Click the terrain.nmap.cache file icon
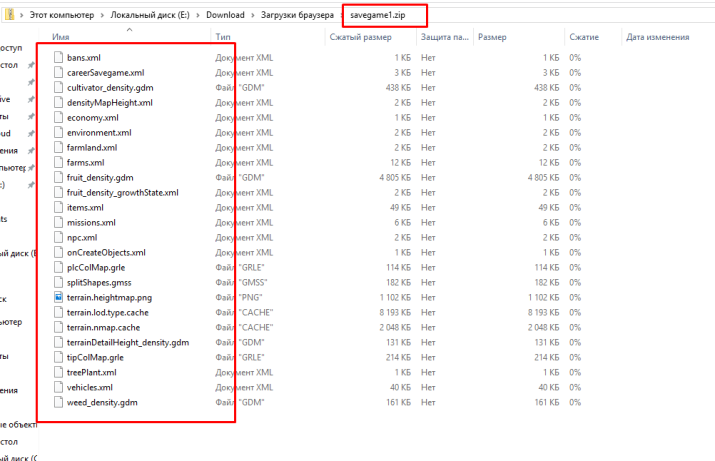 (x=58, y=327)
